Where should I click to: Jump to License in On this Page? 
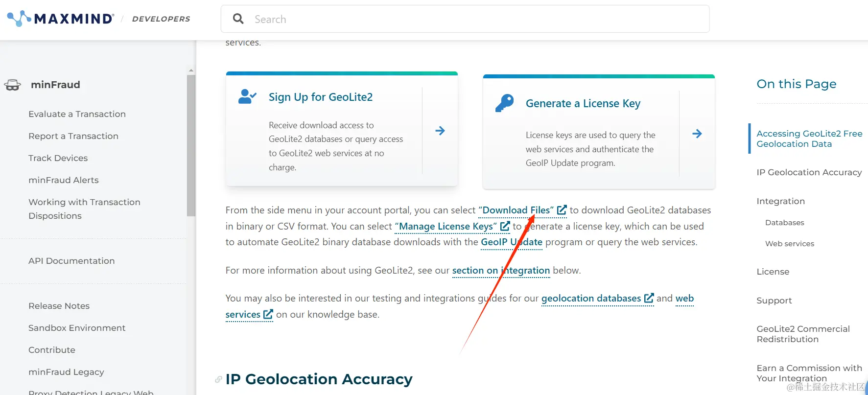(773, 272)
